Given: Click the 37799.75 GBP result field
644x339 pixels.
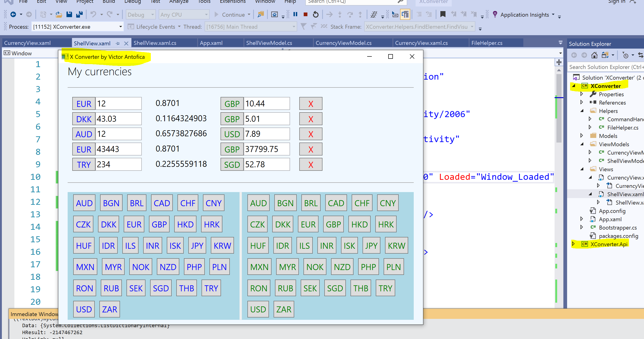Looking at the screenshot, I should (267, 149).
